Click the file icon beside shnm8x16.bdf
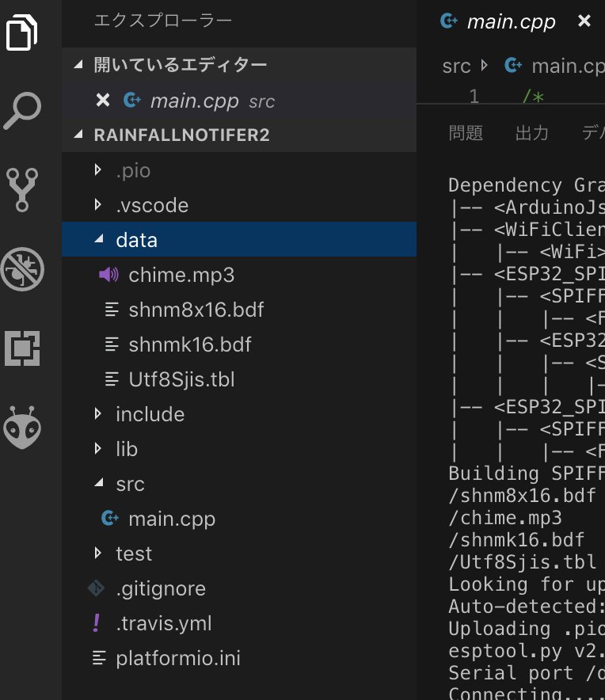 click(x=112, y=310)
